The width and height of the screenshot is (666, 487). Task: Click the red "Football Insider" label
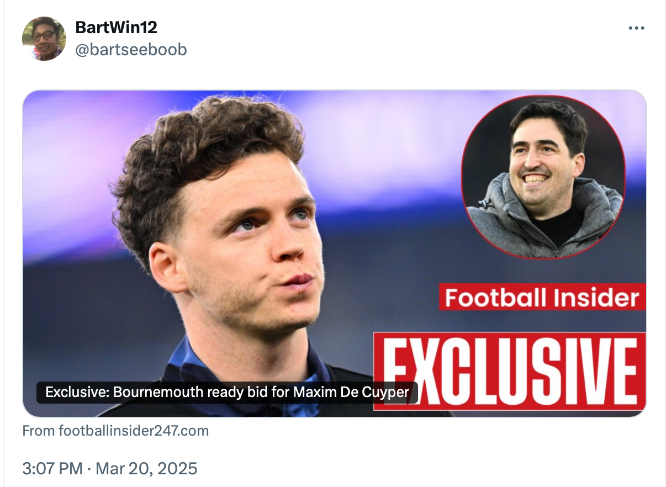[x=541, y=297]
